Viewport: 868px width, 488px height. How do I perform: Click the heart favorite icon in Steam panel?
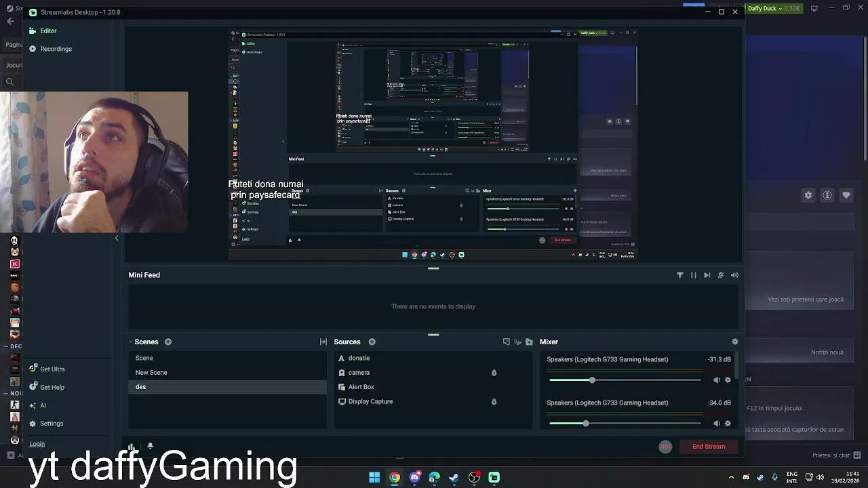point(846,195)
